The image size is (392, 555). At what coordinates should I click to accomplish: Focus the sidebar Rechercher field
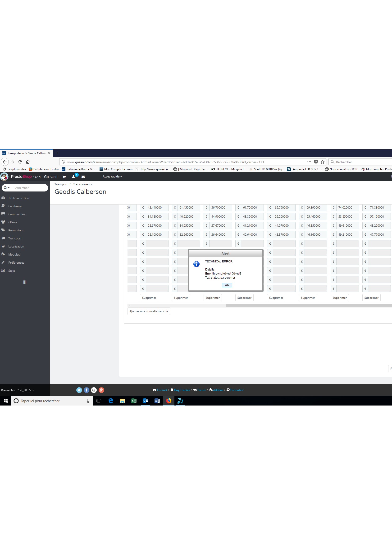coord(30,188)
